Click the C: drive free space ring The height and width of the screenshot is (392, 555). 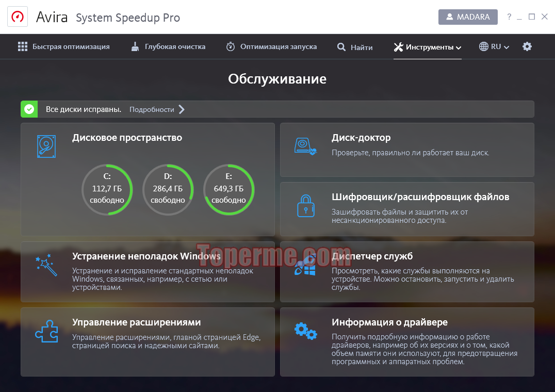click(107, 190)
